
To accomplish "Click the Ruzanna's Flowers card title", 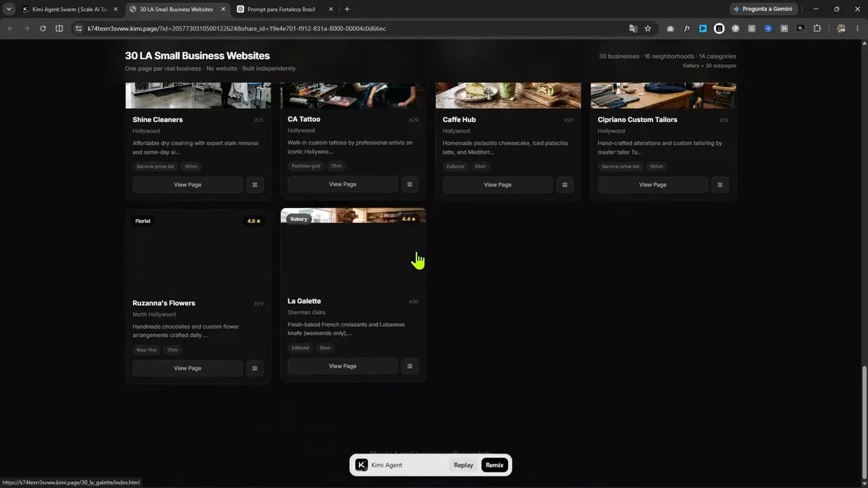I will point(164,303).
